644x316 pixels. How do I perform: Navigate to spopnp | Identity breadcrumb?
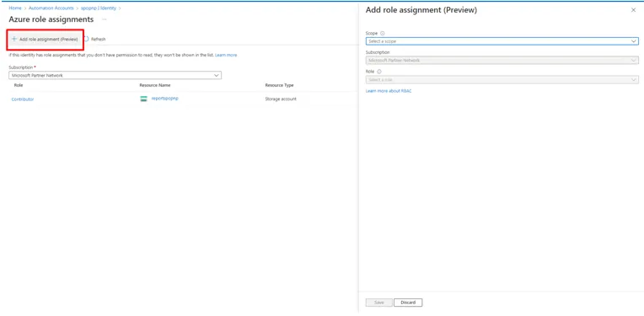coord(99,8)
